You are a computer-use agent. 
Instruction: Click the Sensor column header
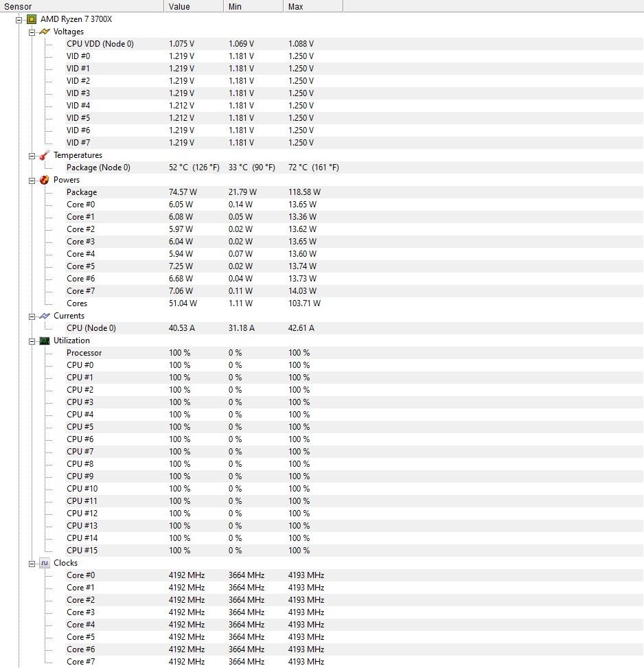82,6
